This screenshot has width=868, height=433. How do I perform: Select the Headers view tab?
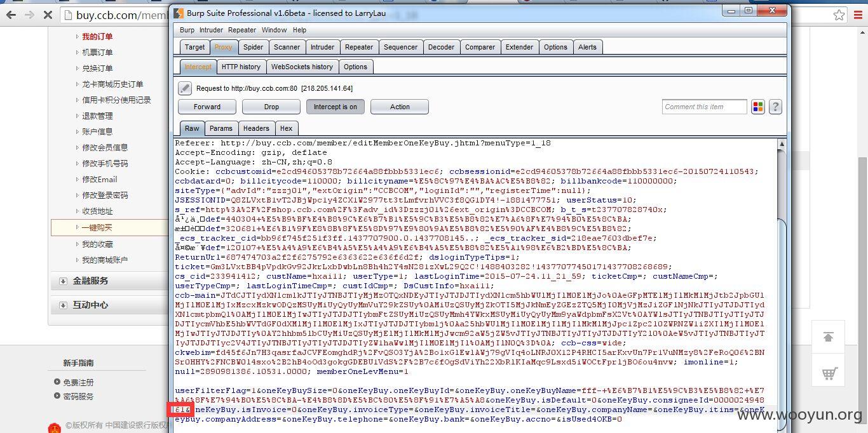pyautogui.click(x=256, y=128)
